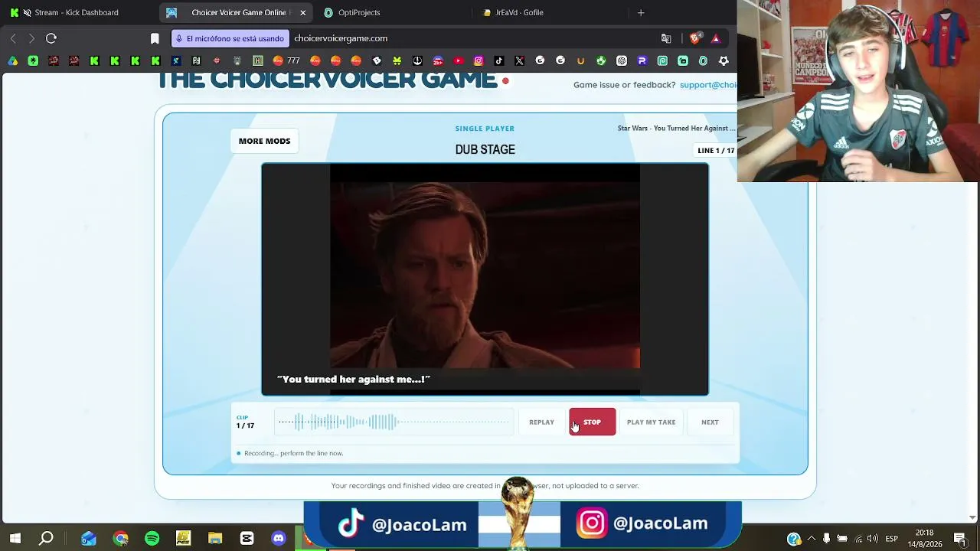Open File Explorer from the taskbar
980x551 pixels.
tap(215, 539)
